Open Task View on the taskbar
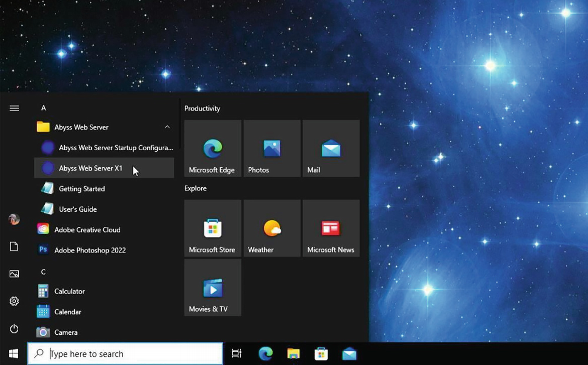588x365 pixels. coord(237,354)
